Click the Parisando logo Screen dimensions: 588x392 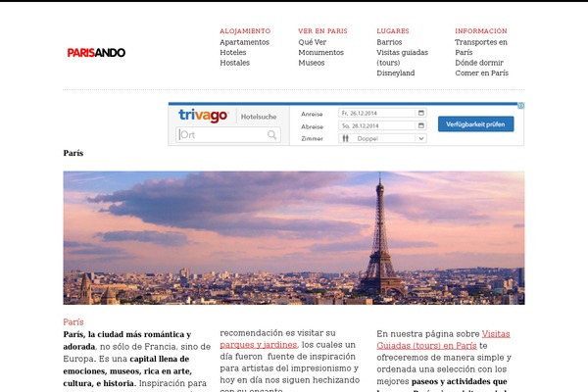point(96,53)
